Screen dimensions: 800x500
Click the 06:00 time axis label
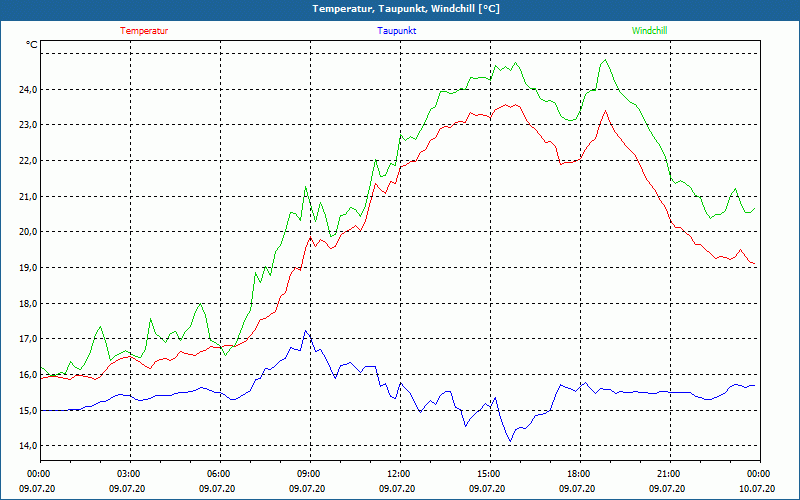point(220,474)
